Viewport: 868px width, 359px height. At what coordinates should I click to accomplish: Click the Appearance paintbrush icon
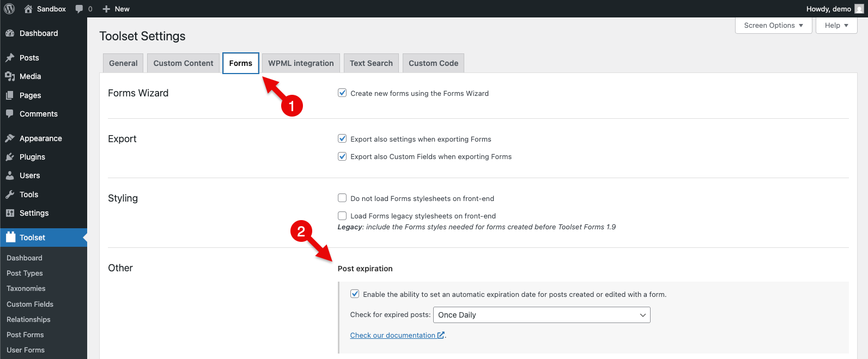coord(10,138)
